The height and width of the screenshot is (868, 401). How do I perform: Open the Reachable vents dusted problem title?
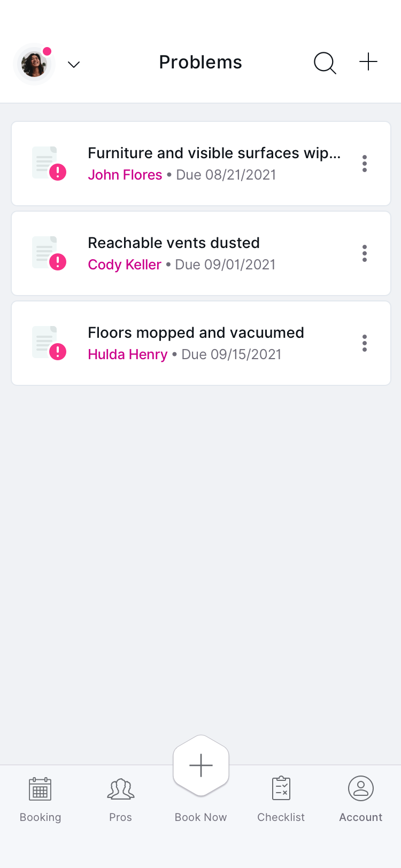(174, 243)
